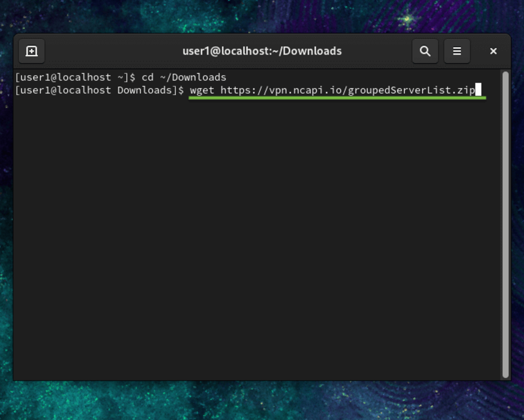Click the search magnifier icon
The width and height of the screenshot is (524, 420).
(x=425, y=51)
